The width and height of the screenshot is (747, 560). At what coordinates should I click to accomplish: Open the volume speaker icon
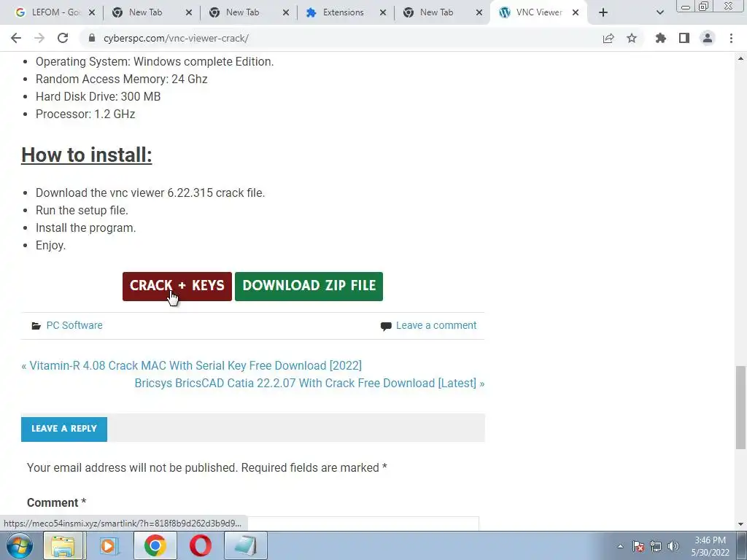tap(673, 546)
